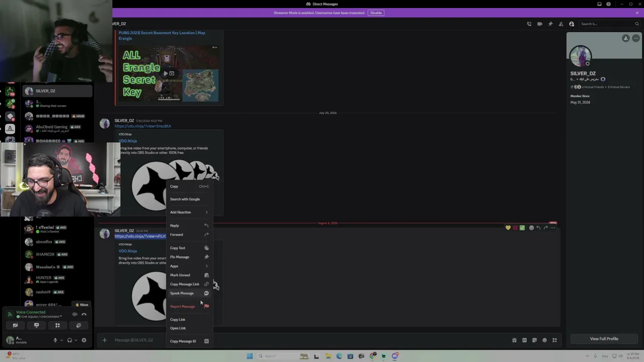Hide the user profile panel icon
Image resolution: width=644 pixels, height=362 pixels.
coord(572,24)
